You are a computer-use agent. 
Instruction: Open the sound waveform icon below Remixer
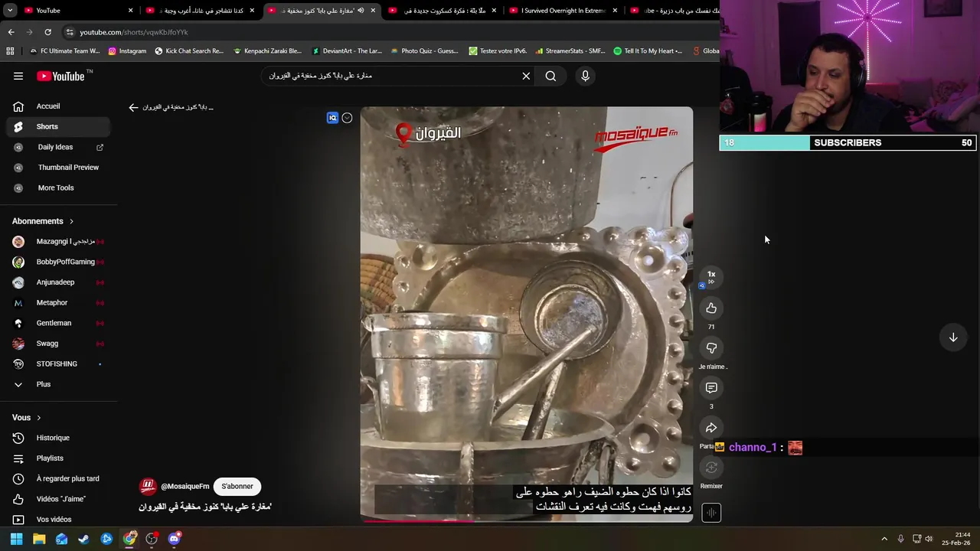pos(711,513)
